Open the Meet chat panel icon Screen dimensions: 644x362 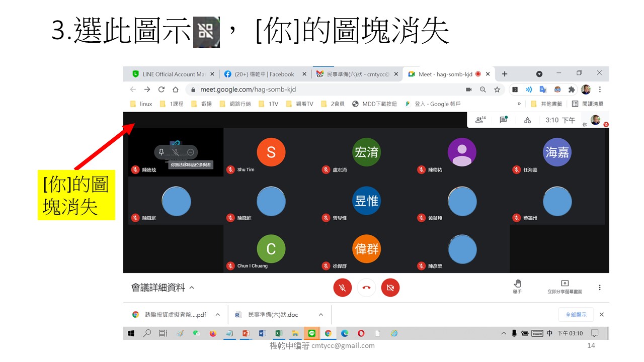click(503, 120)
